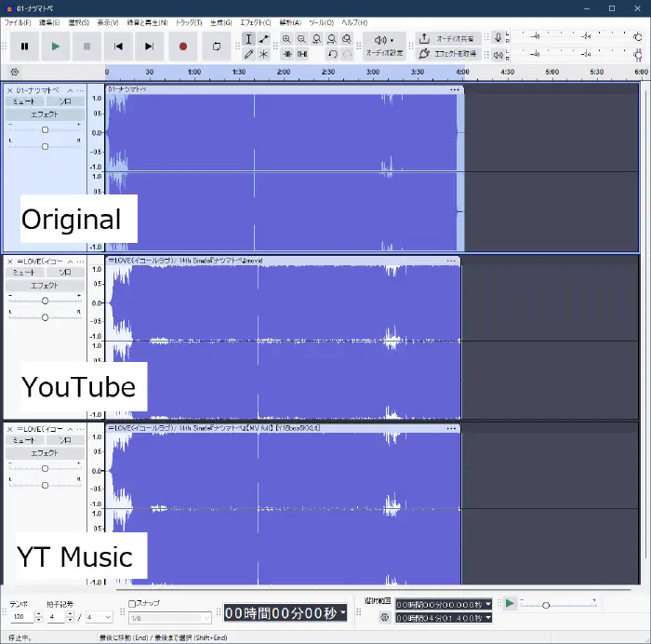Screen dimensions: 651x644
Task: Open clip menu dots on MV full clip
Action: coord(451,428)
